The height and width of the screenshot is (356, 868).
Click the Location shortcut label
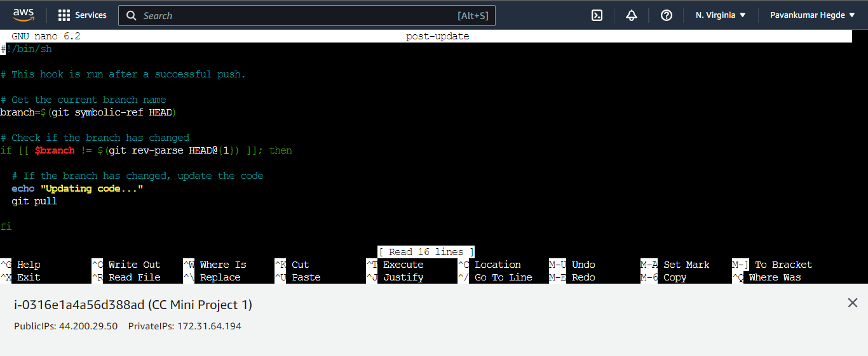tap(498, 265)
